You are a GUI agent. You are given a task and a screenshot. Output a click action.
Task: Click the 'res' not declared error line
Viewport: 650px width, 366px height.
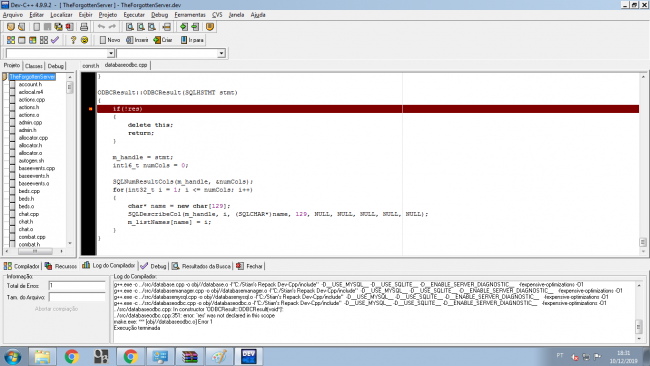(x=194, y=315)
